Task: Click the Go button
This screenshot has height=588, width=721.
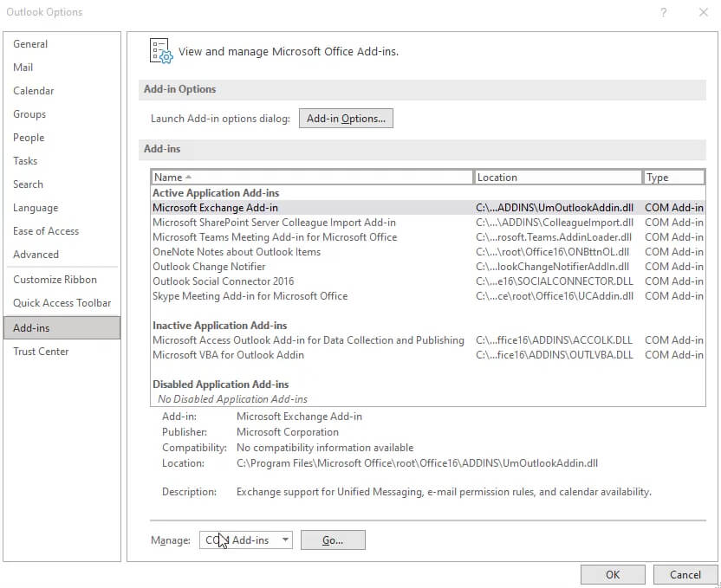Action: [333, 540]
